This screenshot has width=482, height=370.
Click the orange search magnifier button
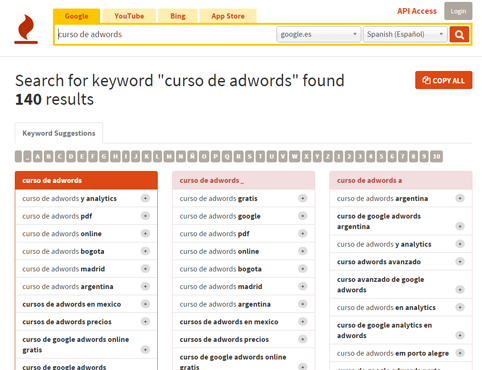[x=459, y=34]
